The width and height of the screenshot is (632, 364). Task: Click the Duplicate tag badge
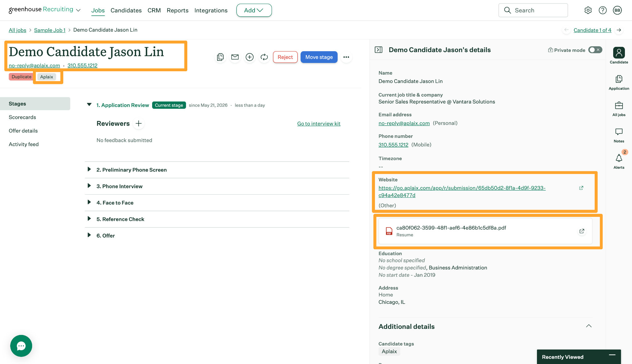point(21,77)
